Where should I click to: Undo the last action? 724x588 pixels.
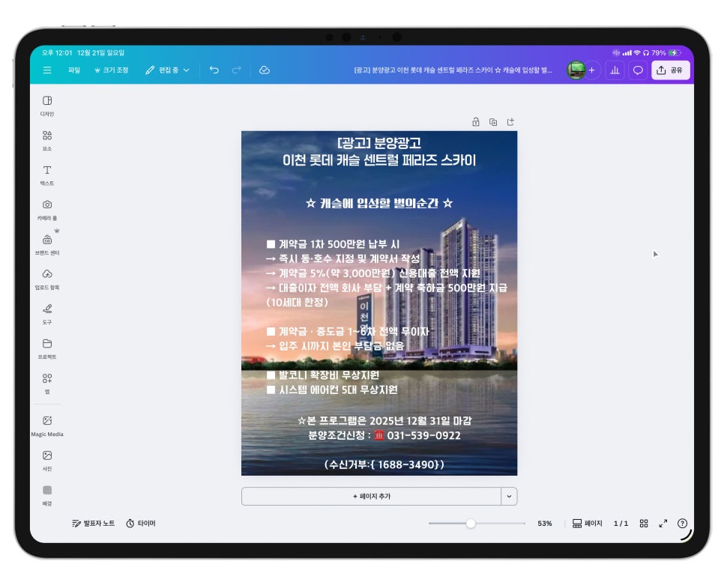click(x=214, y=70)
